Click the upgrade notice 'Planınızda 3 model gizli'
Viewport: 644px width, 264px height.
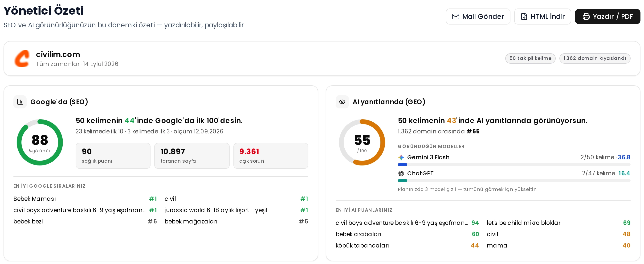467,190
